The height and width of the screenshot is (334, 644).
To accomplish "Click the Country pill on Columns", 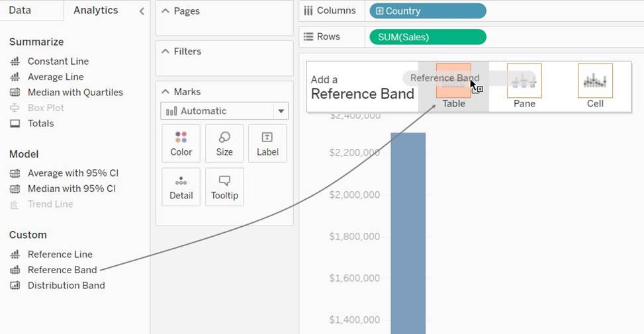I will [428, 11].
